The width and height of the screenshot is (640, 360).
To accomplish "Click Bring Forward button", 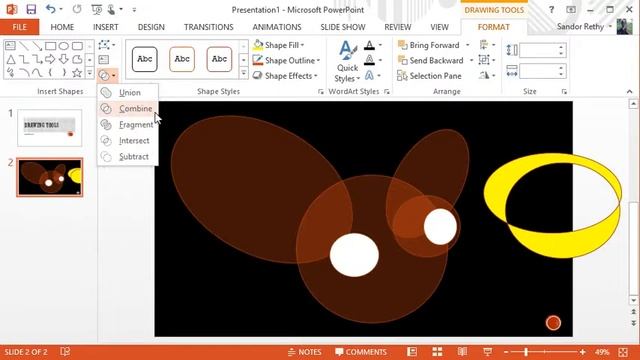I will coord(429,45).
